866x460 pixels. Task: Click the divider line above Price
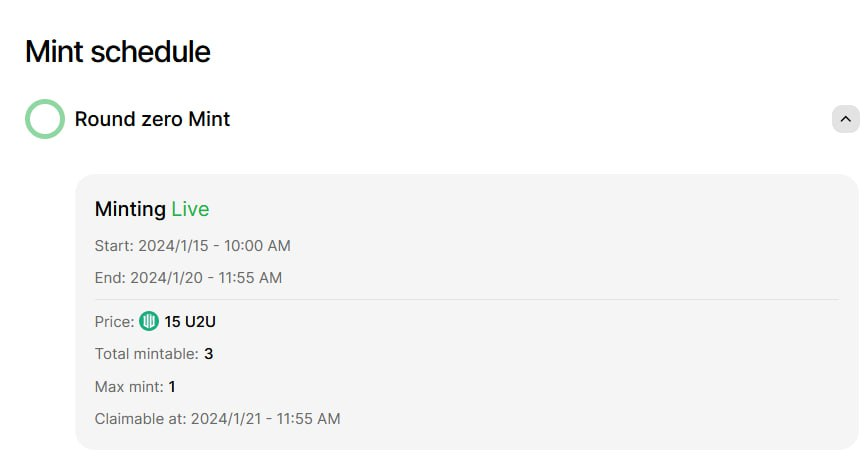click(466, 299)
